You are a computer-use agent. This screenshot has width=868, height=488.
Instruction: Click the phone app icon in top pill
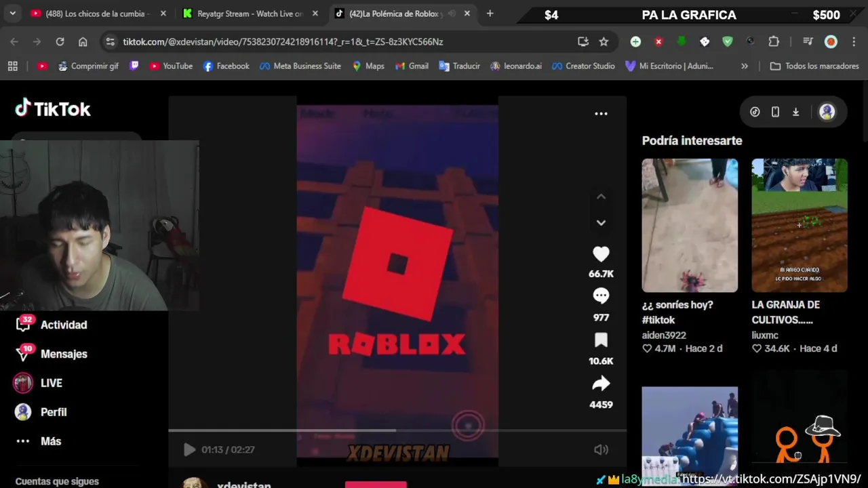point(775,112)
